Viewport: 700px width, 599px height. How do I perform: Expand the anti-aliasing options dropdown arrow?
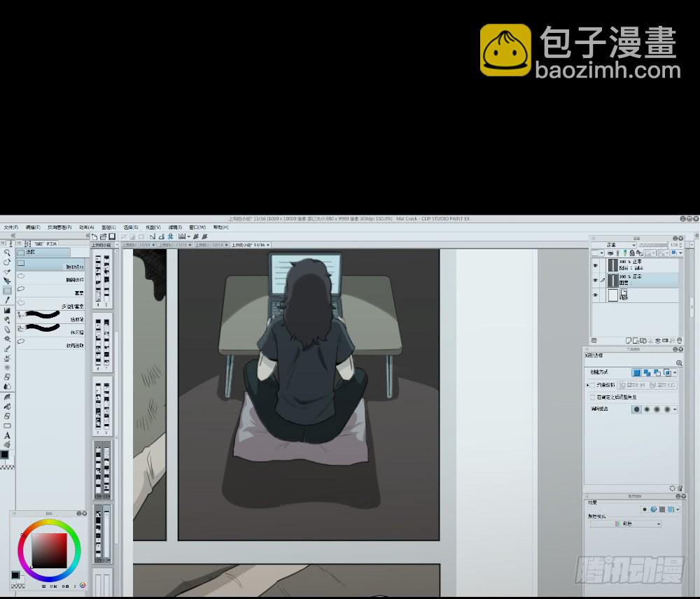675,409
